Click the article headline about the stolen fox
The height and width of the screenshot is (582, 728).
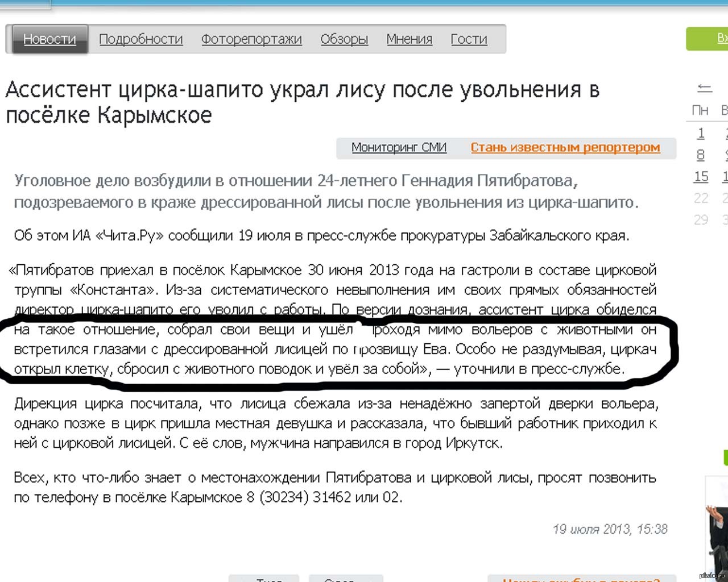point(302,102)
